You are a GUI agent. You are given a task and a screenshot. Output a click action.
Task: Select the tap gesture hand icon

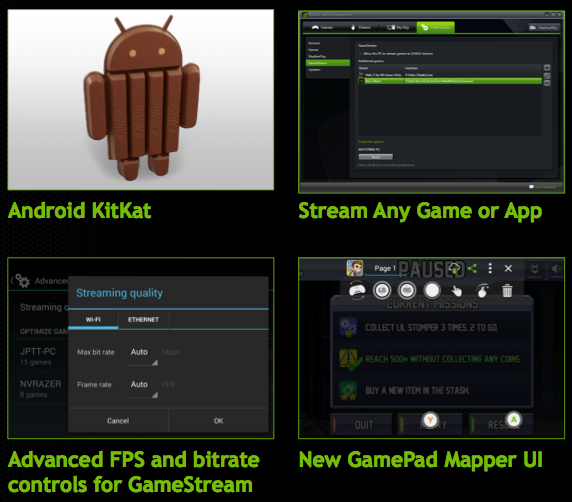456,291
